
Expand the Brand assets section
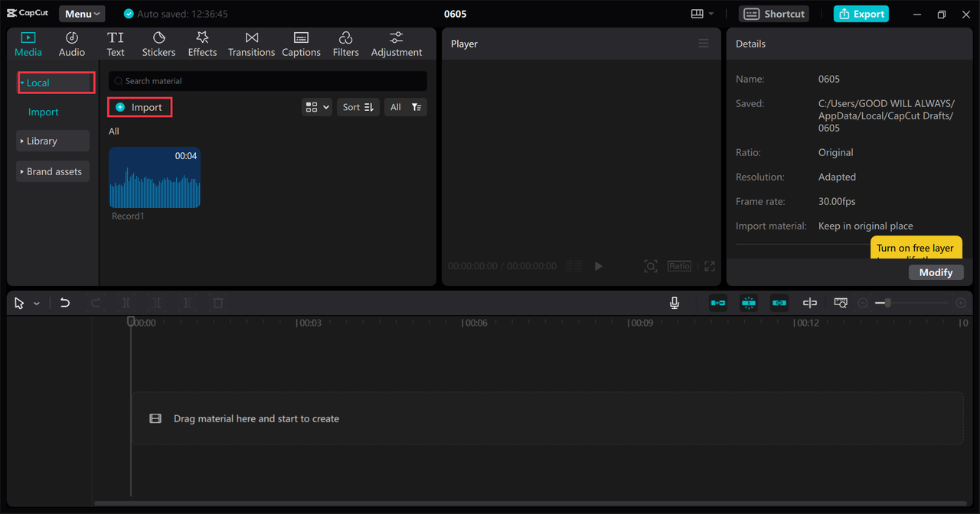(x=53, y=171)
